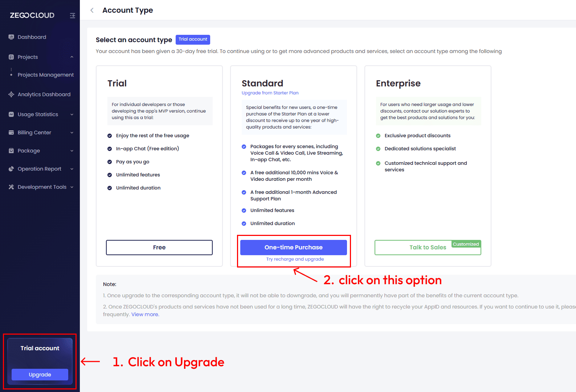Click the Projects icon in sidebar
576x392 pixels.
coord(11,57)
